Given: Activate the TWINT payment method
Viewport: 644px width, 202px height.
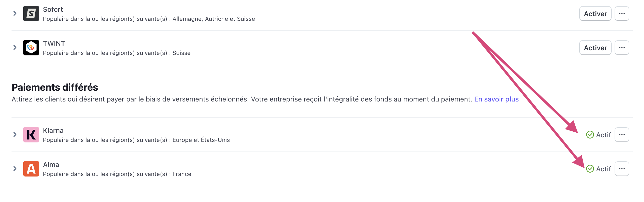Looking at the screenshot, I should 595,48.
